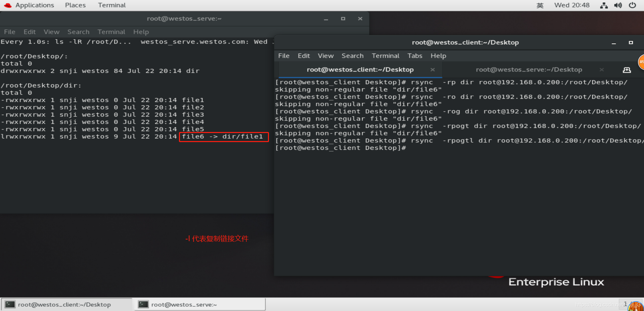Screen dimensions: 644x311
Task: Click the file3 entry in listing
Action: pyautogui.click(x=193, y=115)
